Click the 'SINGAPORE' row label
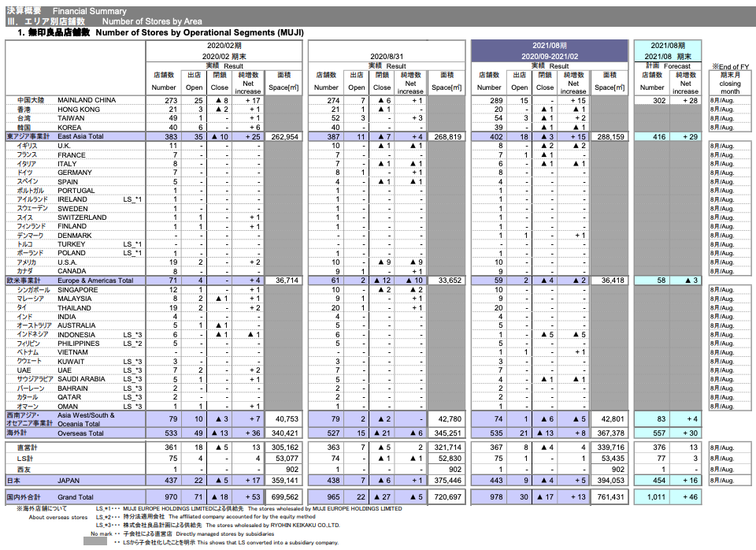This screenshot has height=550, width=756. 78,290
